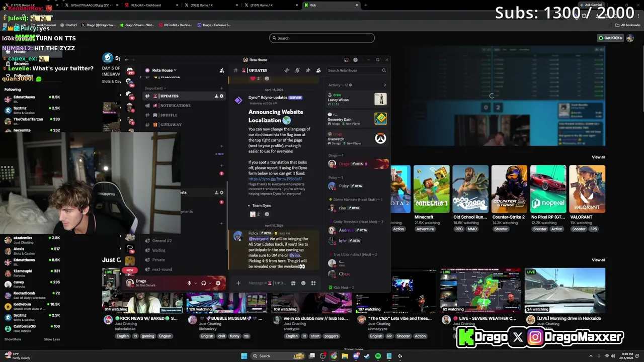Open Chrome icon in taskbar

(334, 356)
